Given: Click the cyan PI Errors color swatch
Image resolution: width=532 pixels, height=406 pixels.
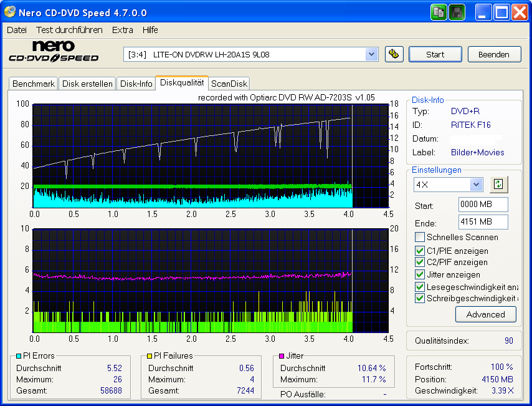Looking at the screenshot, I should 19,355.
